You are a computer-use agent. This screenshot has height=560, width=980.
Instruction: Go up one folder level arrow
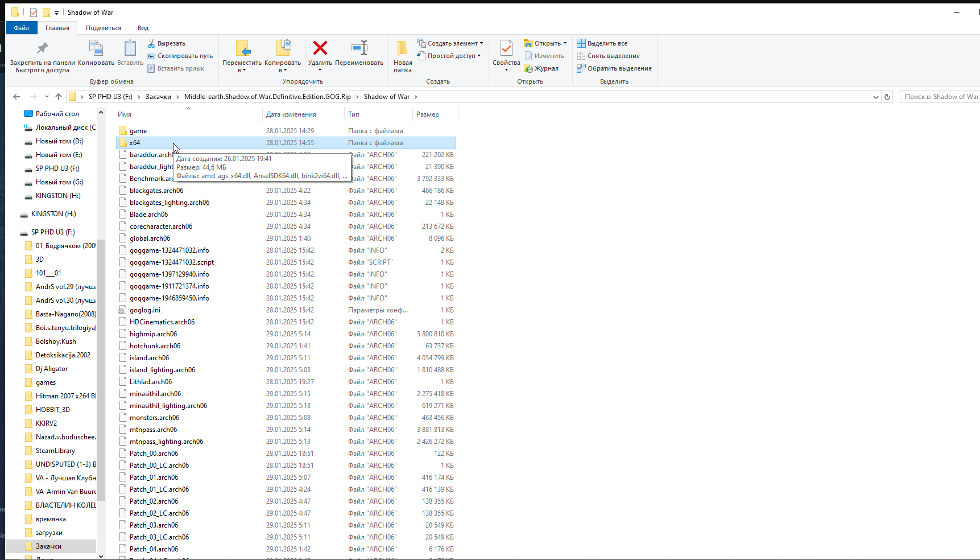pyautogui.click(x=59, y=97)
